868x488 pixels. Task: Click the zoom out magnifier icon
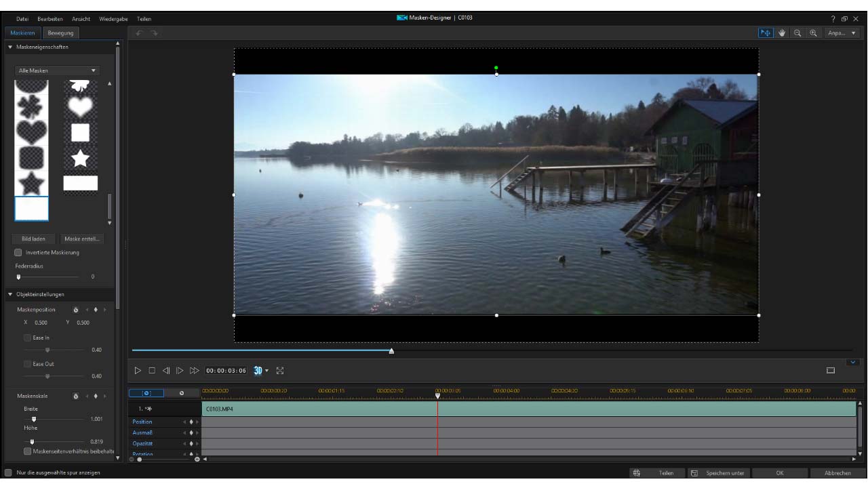[x=797, y=33]
